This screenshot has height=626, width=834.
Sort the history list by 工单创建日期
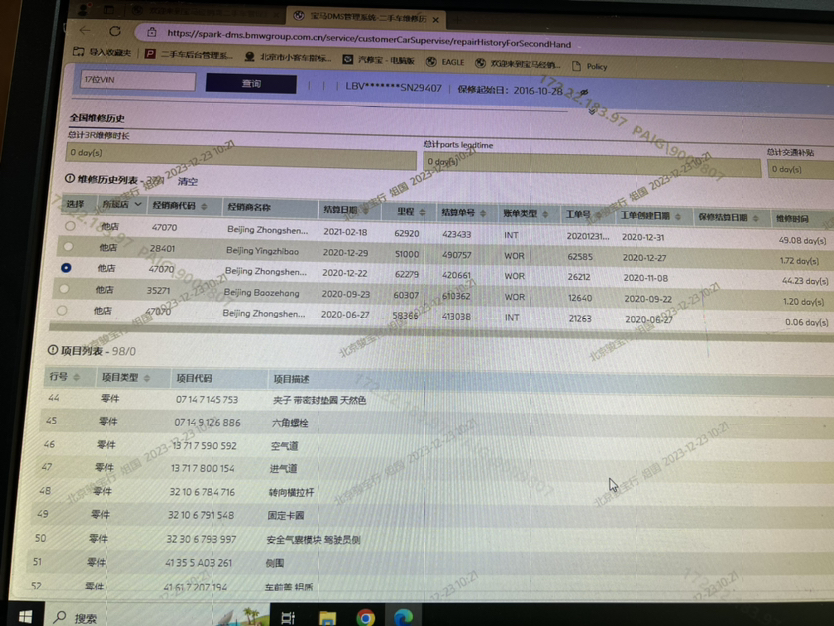pyautogui.click(x=678, y=216)
